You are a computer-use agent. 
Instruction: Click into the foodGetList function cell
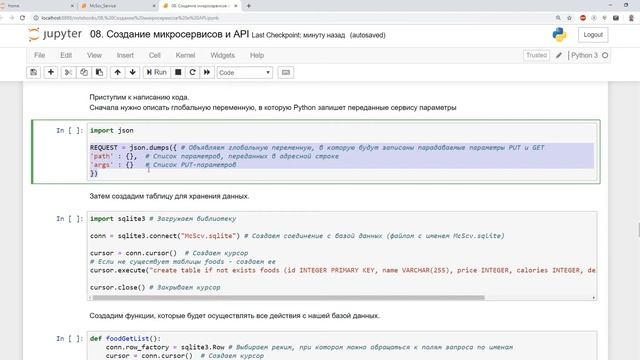tap(342, 346)
